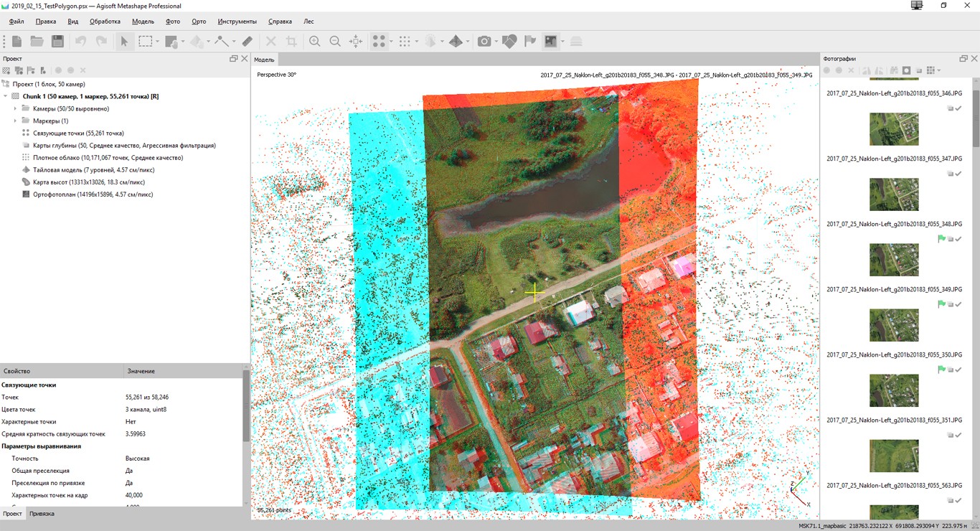
Task: Toggle the Show Cameras button
Action: click(x=484, y=42)
